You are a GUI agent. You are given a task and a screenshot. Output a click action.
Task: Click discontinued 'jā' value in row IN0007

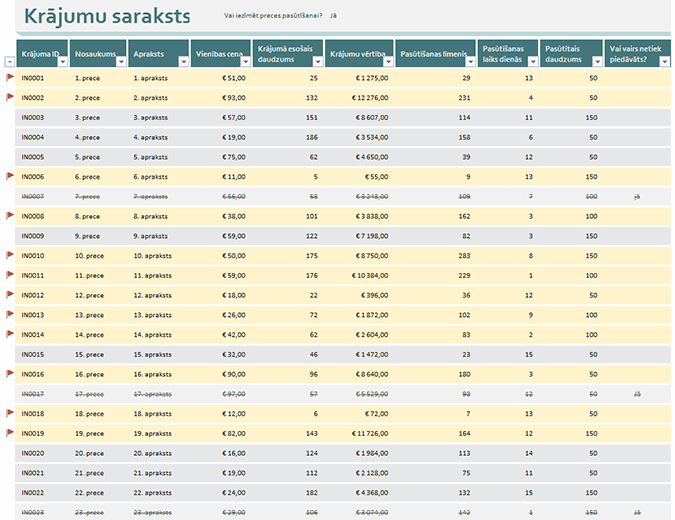pos(637,196)
